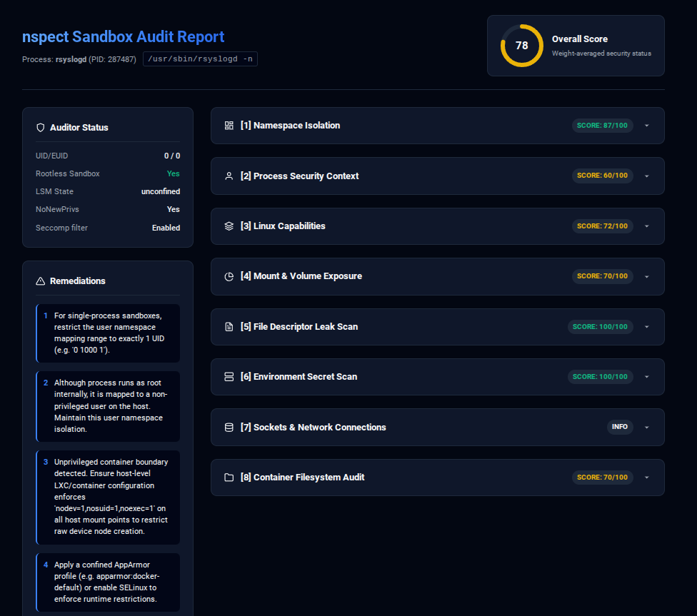The image size is (697, 616).
Task: Click the SCORE: 87/100 badge
Action: point(602,126)
